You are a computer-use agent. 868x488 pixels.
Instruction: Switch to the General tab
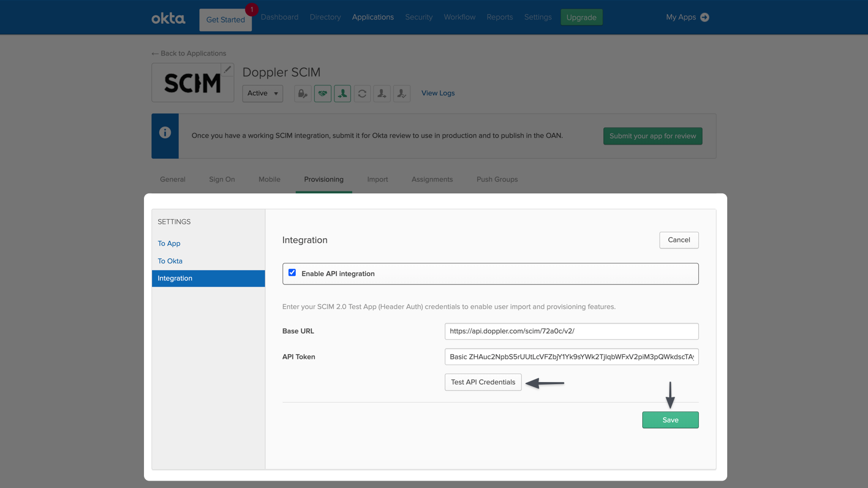click(x=172, y=179)
